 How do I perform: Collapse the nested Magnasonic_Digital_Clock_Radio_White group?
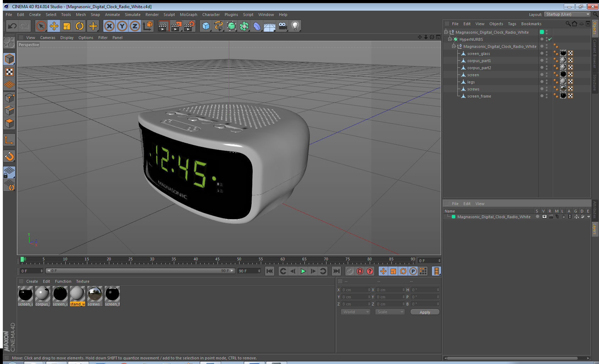pyautogui.click(x=454, y=46)
